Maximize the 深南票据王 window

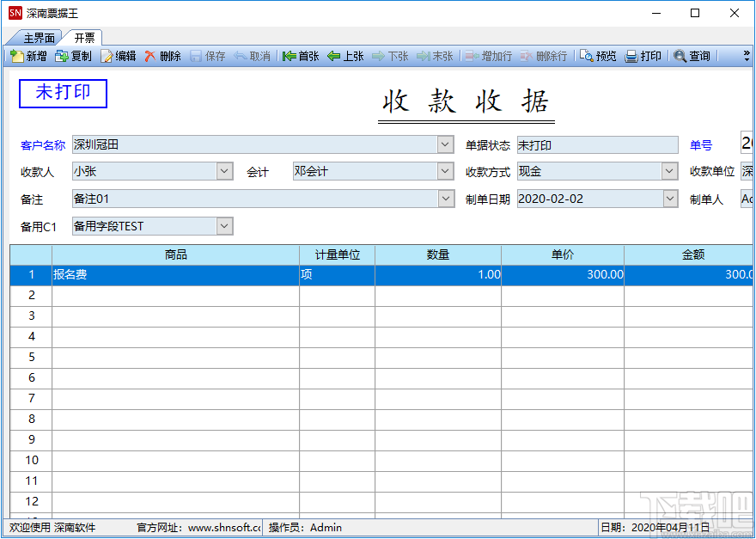pyautogui.click(x=695, y=13)
